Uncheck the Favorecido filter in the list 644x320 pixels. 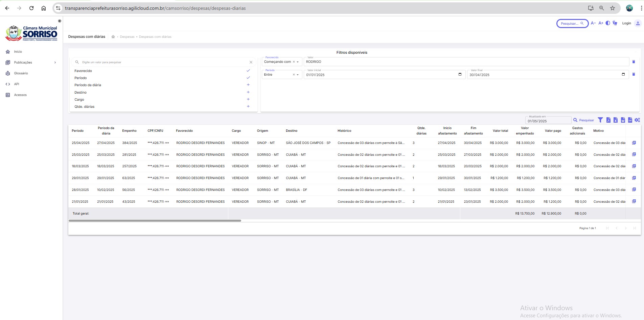click(248, 71)
